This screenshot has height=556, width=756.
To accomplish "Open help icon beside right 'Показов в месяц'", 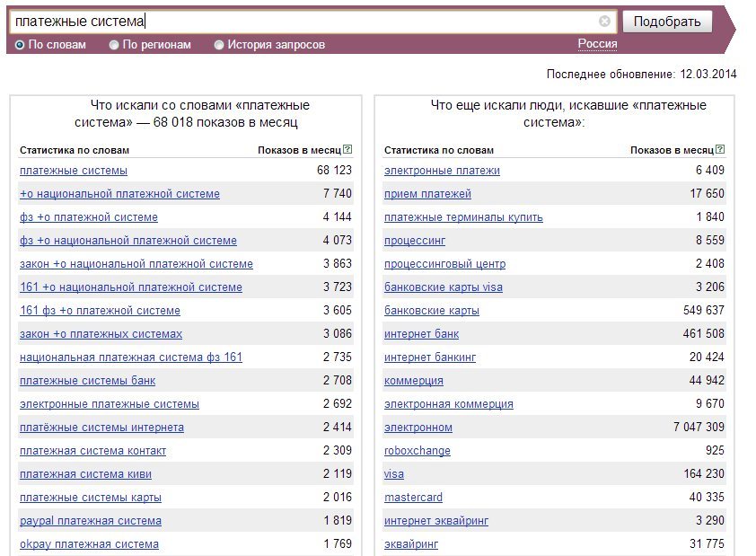I will [720, 149].
